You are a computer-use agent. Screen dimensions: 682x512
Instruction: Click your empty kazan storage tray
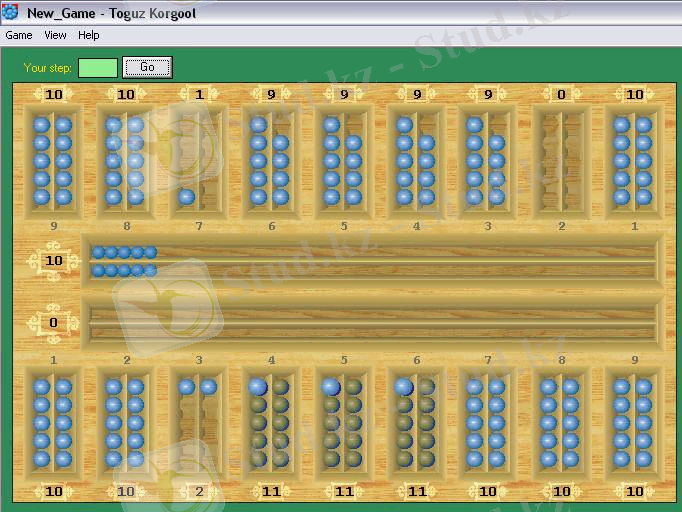[370, 323]
